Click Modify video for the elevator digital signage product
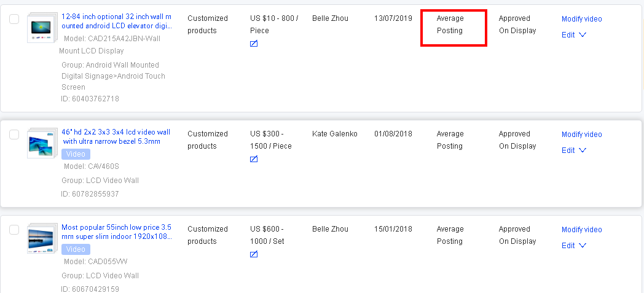644x293 pixels. coord(581,19)
